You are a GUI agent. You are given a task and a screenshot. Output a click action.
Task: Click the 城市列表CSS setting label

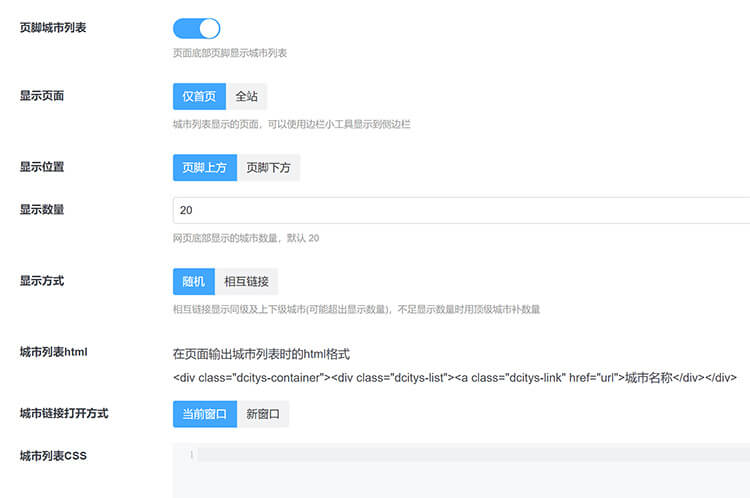[54, 456]
